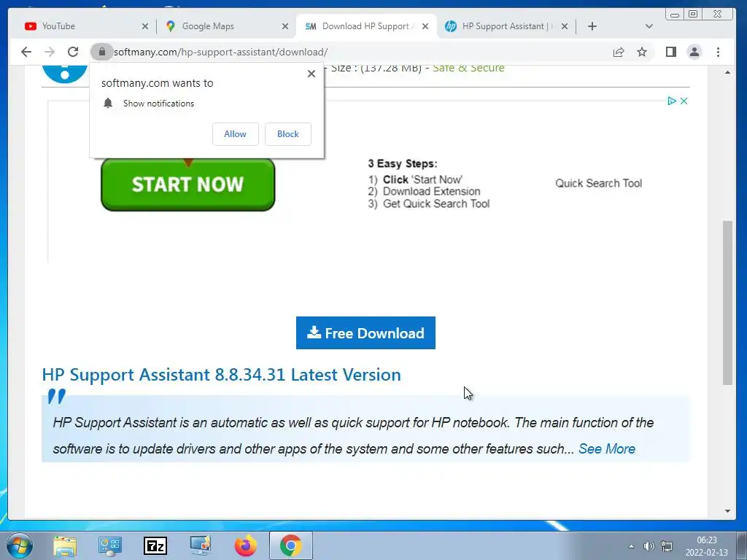Open the Windows Start menu
The width and height of the screenshot is (747, 560).
20,545
